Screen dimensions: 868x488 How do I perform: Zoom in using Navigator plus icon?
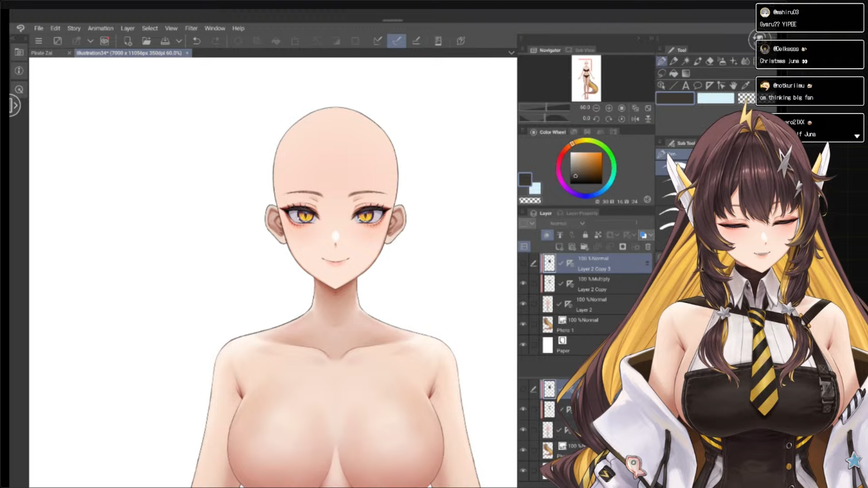pos(609,108)
